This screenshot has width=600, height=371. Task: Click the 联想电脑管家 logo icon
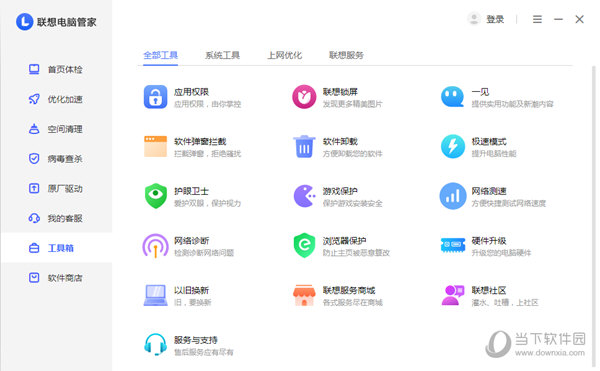[x=24, y=22]
